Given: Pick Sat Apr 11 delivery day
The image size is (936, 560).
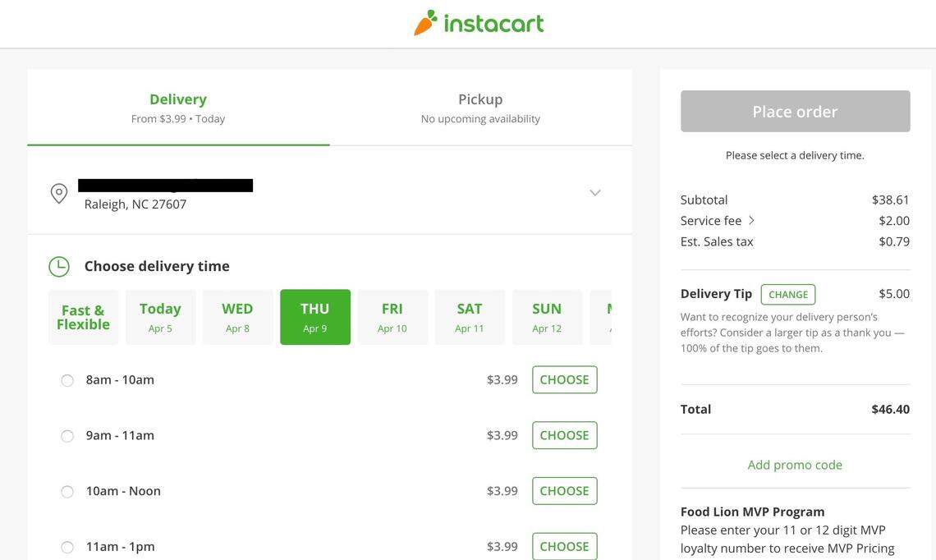Looking at the screenshot, I should click(x=470, y=317).
